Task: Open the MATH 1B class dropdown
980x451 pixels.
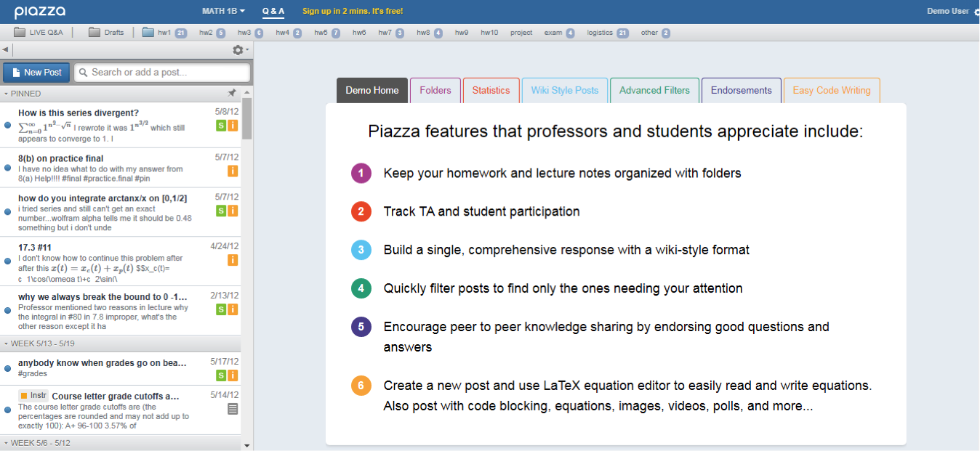Action: pyautogui.click(x=224, y=11)
